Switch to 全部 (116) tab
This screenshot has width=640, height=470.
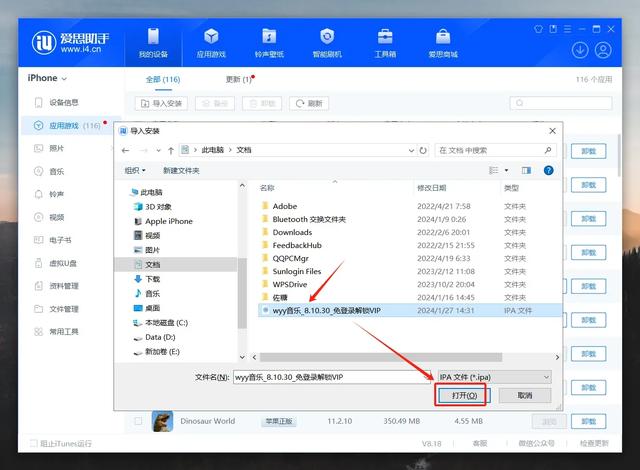point(163,80)
